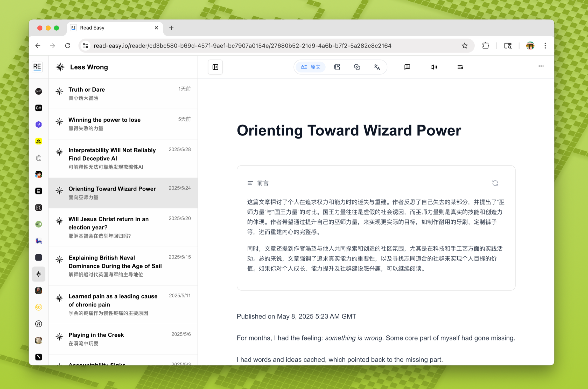
Task: Click the article title Orienting Toward Wizard Power
Action: [349, 131]
